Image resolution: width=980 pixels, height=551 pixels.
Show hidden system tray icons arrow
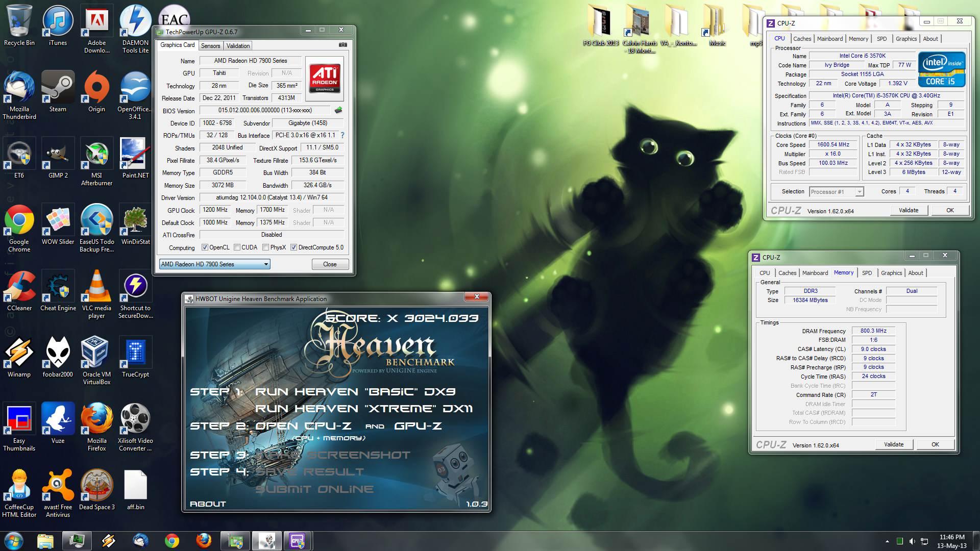887,541
